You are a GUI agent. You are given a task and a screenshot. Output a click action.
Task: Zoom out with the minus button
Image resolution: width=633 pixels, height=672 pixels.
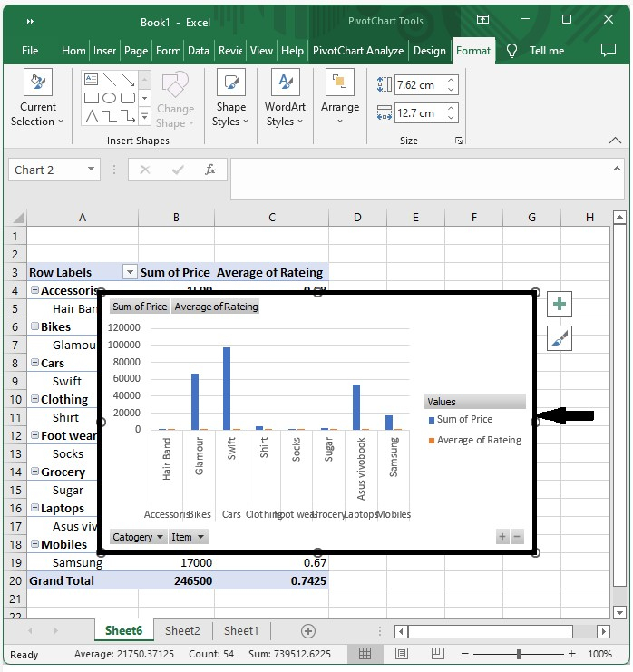[x=465, y=654]
